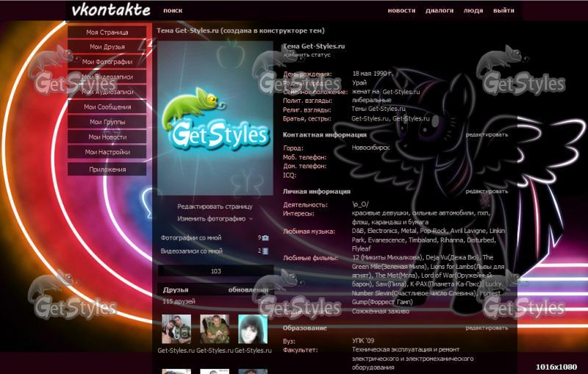
Task: Open Мои Сообщения in the sidebar
Action: (x=107, y=107)
